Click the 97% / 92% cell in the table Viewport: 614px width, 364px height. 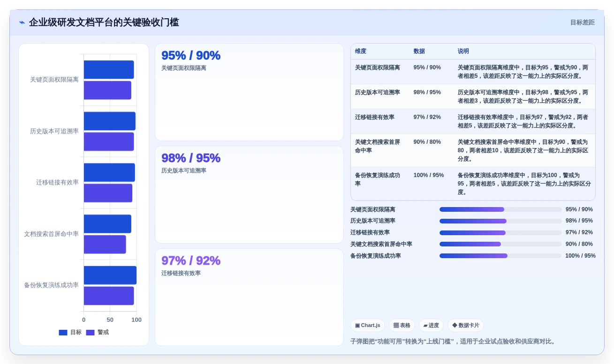point(427,117)
